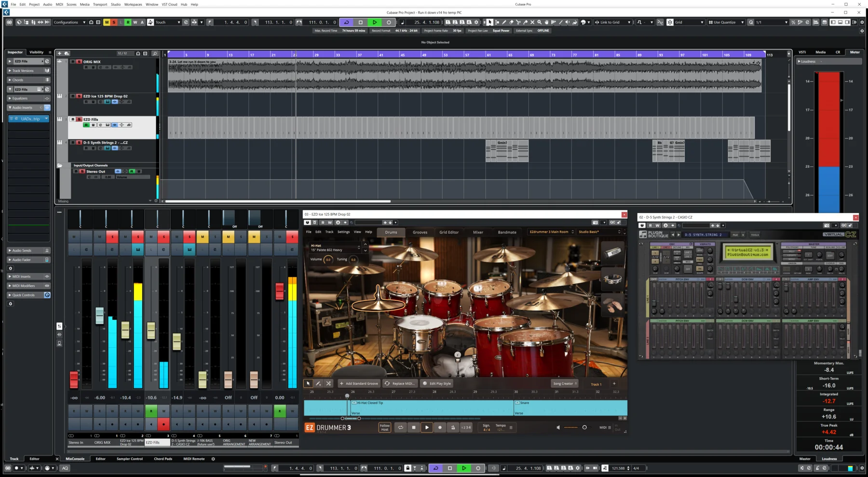The image size is (868, 477).
Task: Click the track list search magnifier icon
Action: pos(155,53)
